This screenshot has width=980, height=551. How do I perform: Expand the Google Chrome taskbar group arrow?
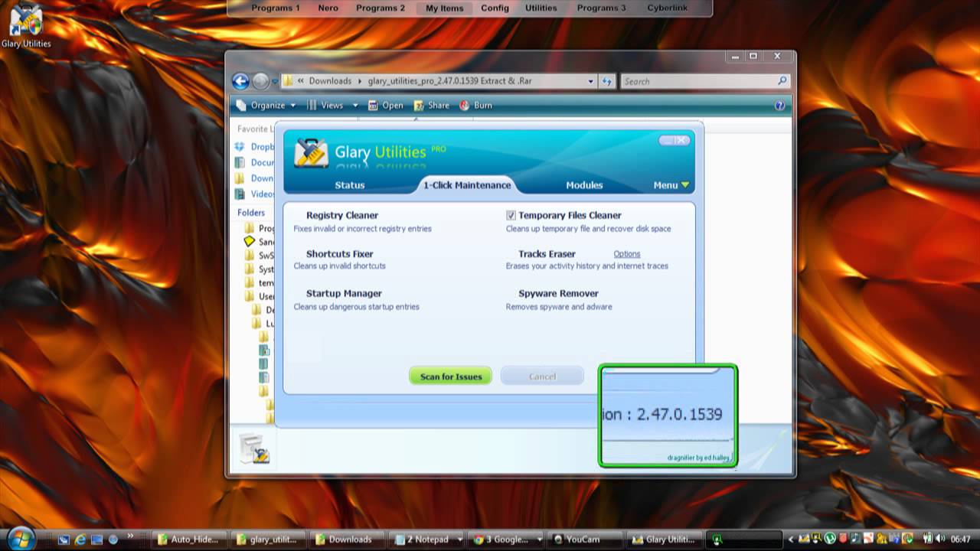[x=539, y=540]
